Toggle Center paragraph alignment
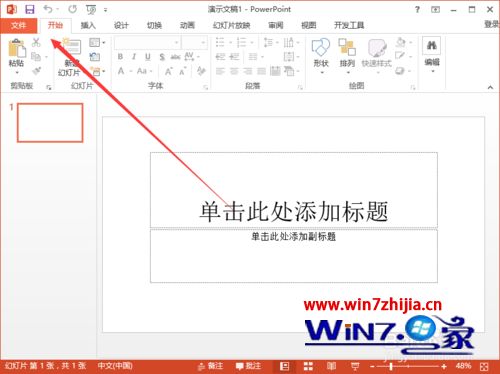The height and width of the screenshot is (374, 500). [x=234, y=71]
